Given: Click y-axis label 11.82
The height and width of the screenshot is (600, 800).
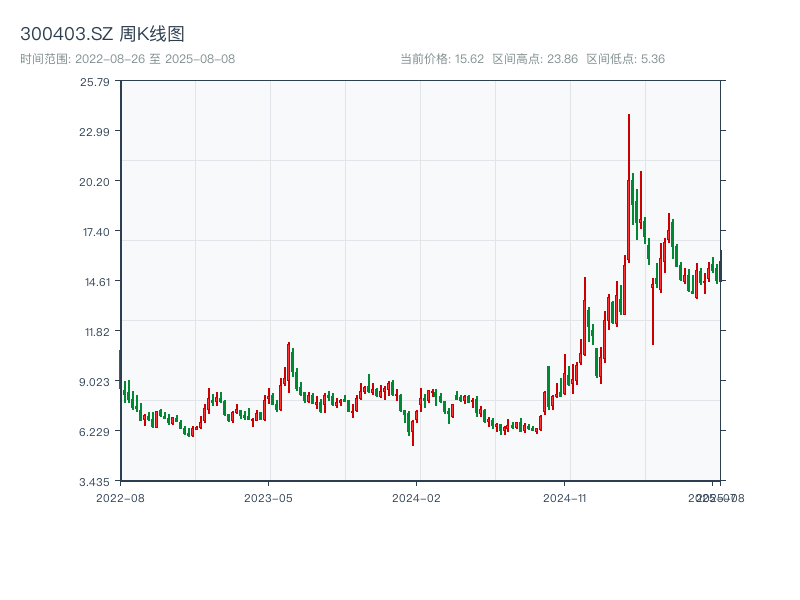Looking at the screenshot, I should (x=97, y=332).
